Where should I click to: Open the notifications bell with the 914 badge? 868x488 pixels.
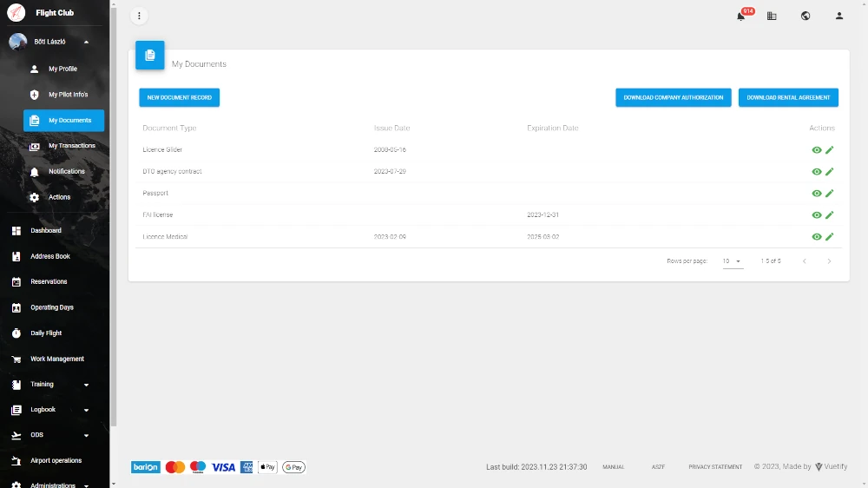coord(740,16)
